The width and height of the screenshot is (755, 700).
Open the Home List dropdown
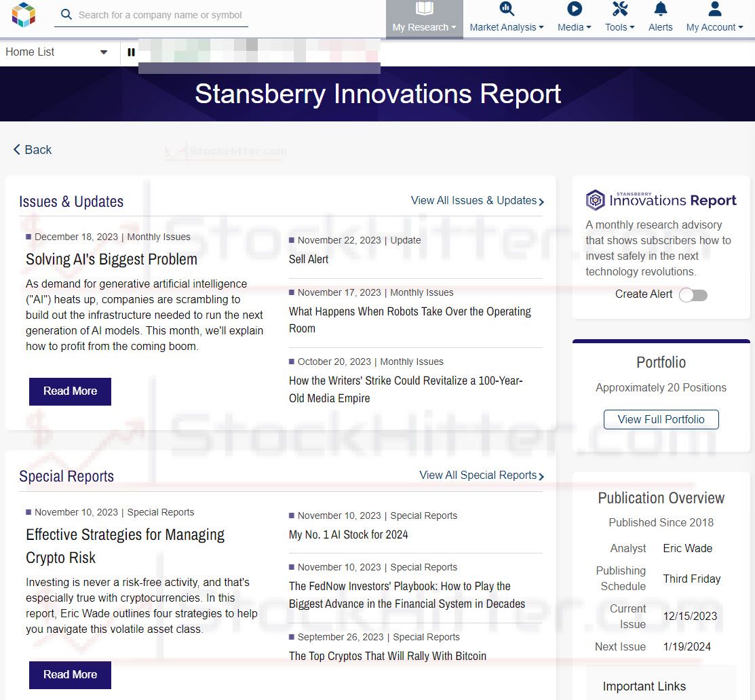(x=102, y=52)
